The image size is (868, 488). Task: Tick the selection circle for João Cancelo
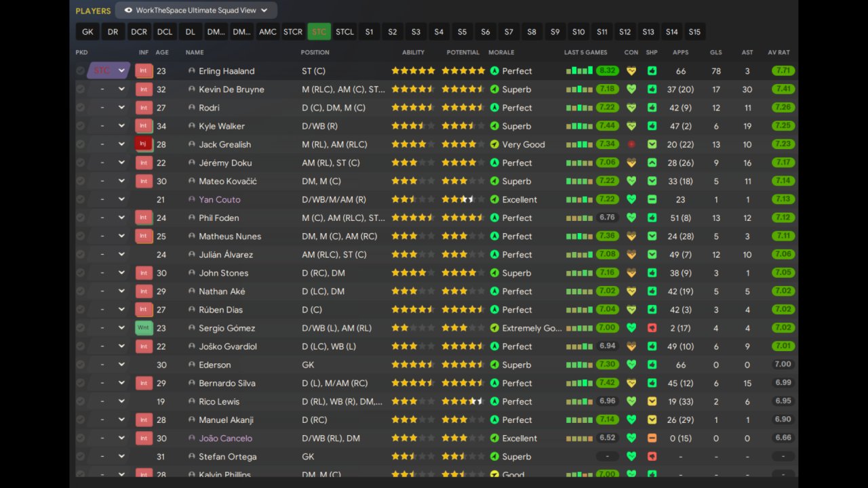click(x=80, y=438)
